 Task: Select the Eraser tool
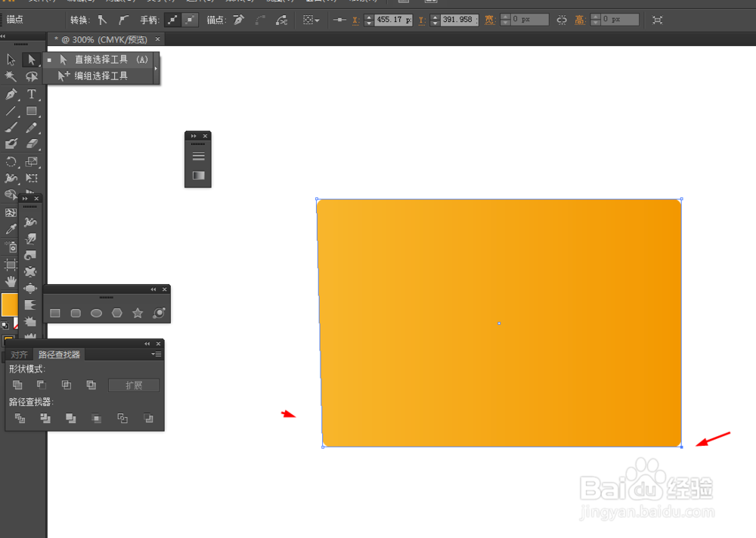tap(31, 144)
